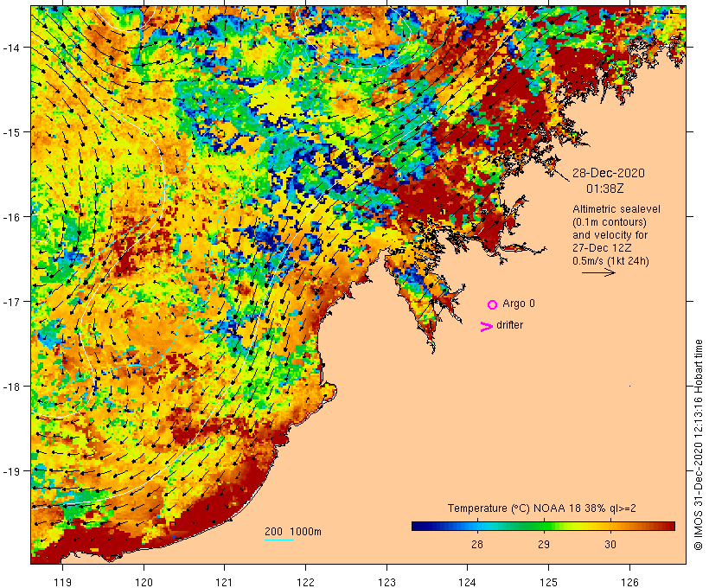
Task: Click the '27-Dec 12Z' text
Action: (x=602, y=248)
